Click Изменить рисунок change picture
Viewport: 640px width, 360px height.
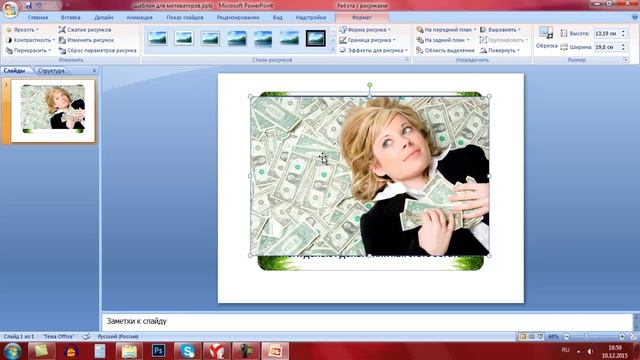coord(86,40)
